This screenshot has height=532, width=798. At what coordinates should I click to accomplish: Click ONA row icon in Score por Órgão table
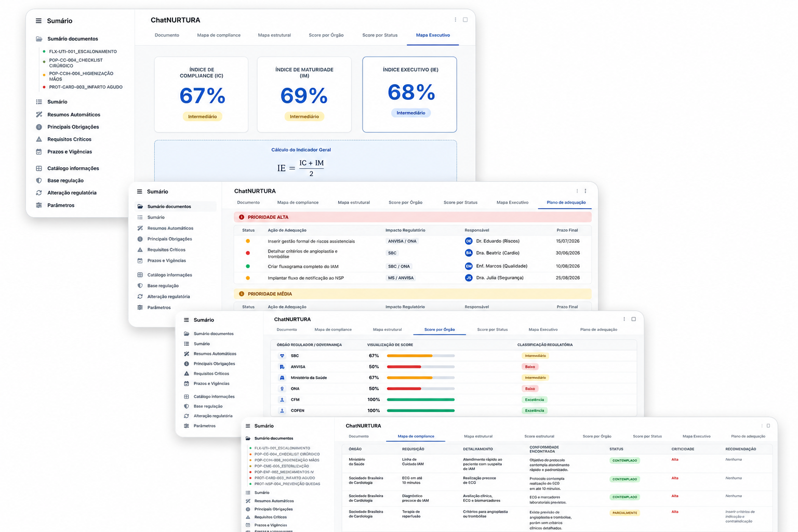(x=282, y=389)
